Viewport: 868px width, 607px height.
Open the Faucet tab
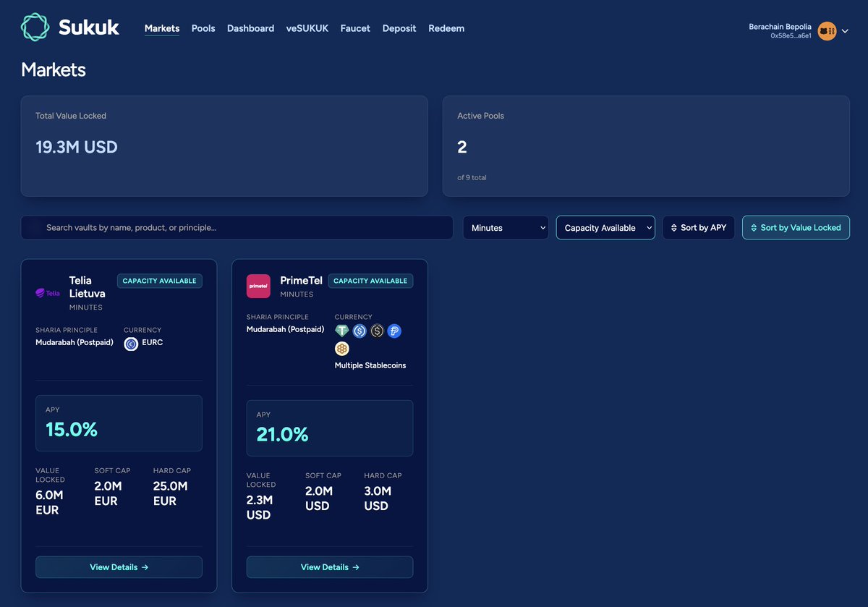pos(355,28)
